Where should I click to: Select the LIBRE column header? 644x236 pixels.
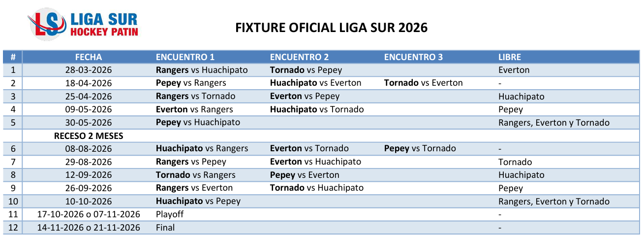coord(510,57)
